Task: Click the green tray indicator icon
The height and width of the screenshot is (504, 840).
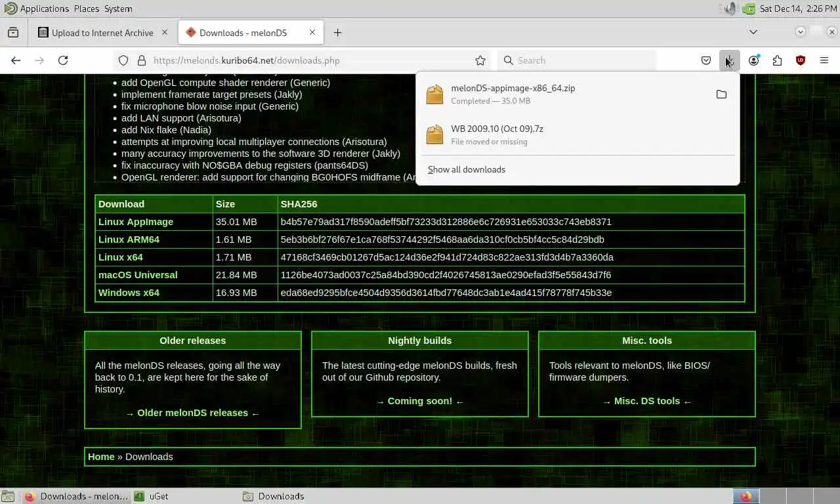Action: tap(749, 9)
